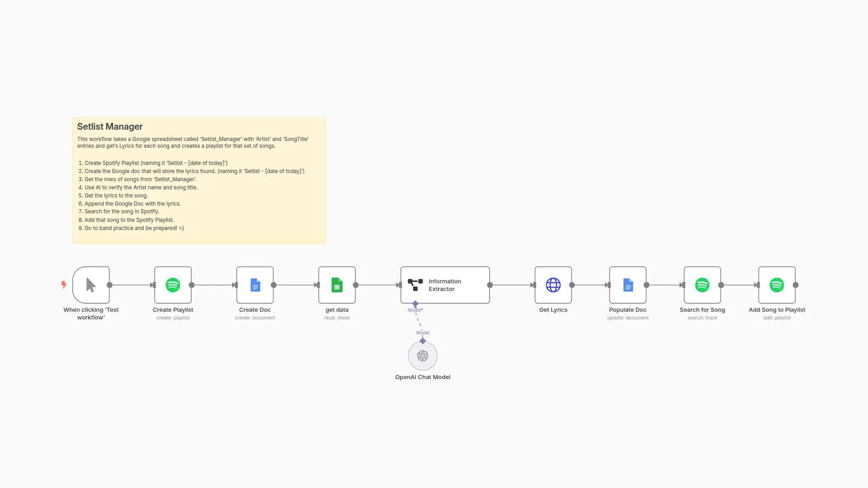Click output connector of Create Playlist node
Viewport: 868px width, 488px height.
pos(192,285)
